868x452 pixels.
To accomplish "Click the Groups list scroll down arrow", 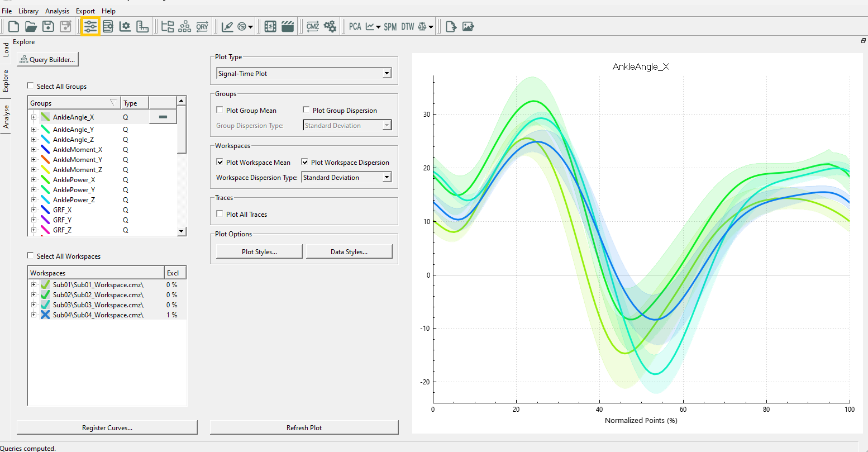I will coord(182,231).
